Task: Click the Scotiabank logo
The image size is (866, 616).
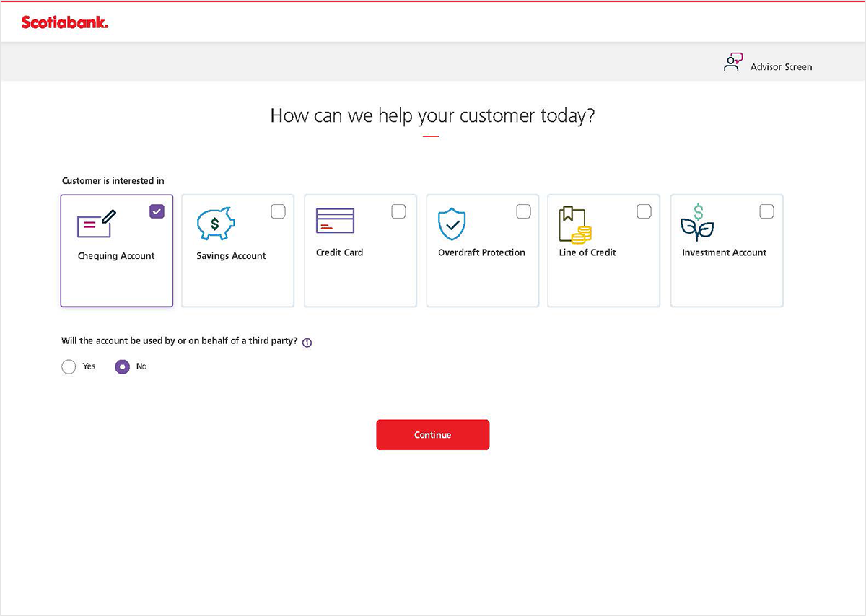Action: [x=65, y=22]
